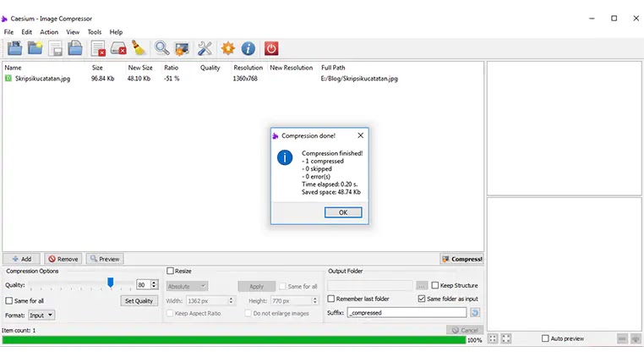The width and height of the screenshot is (644, 357).
Task: Click the Quality slider handle
Action: coord(110,283)
